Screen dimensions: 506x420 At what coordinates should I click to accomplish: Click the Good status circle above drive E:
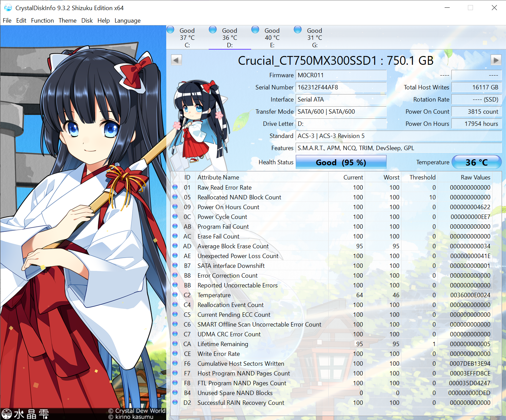point(255,29)
